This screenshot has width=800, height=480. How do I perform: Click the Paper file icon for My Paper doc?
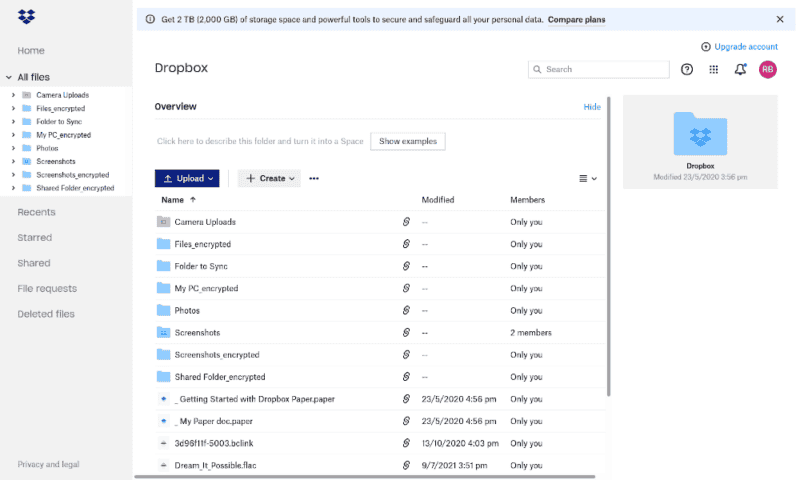pyautogui.click(x=163, y=421)
